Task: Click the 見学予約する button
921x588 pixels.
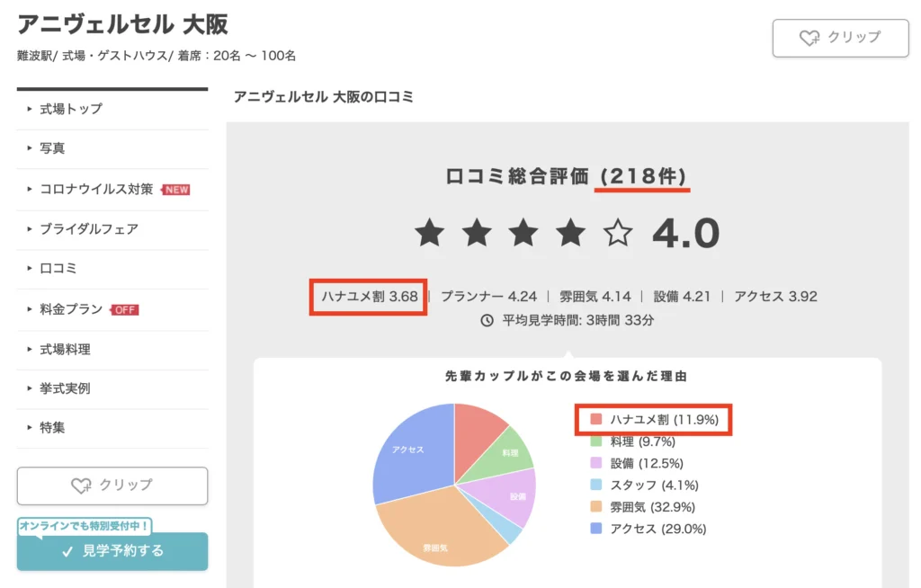Action: pos(112,551)
